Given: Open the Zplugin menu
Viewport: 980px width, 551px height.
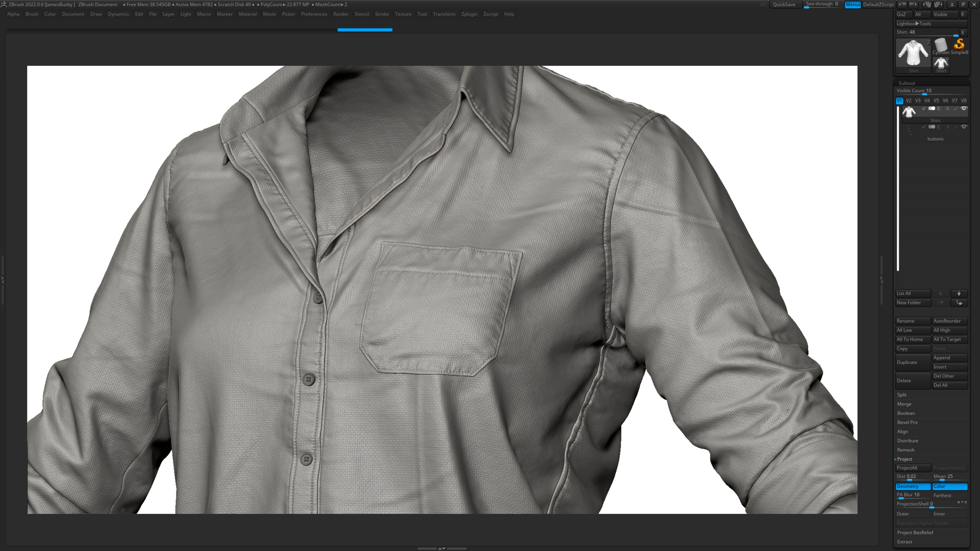Looking at the screenshot, I should point(469,14).
